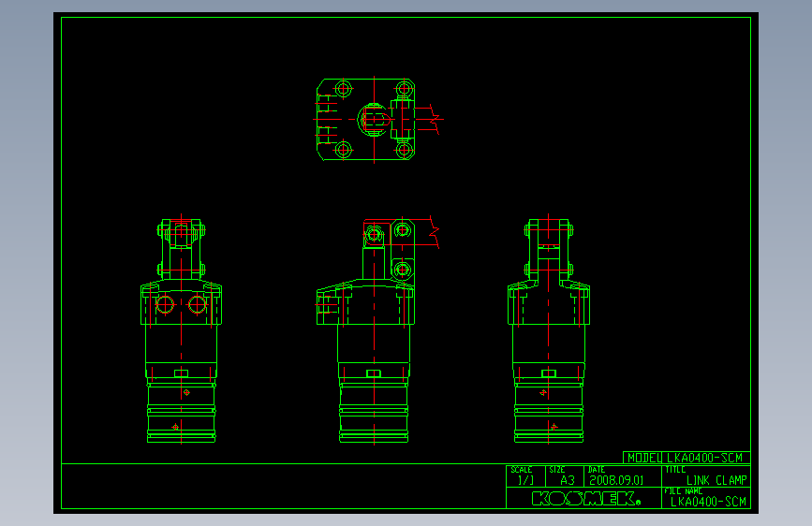Select the A3 size value
The height and width of the screenshot is (526, 812).
tap(567, 480)
